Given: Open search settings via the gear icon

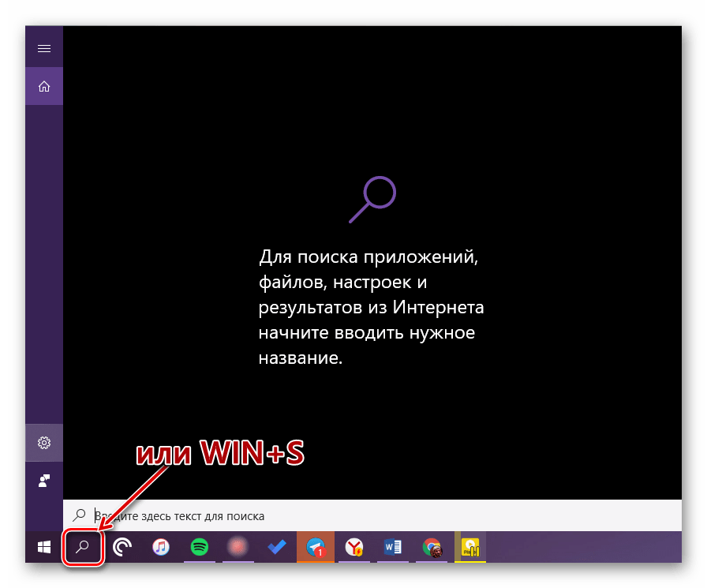Looking at the screenshot, I should click(x=44, y=443).
